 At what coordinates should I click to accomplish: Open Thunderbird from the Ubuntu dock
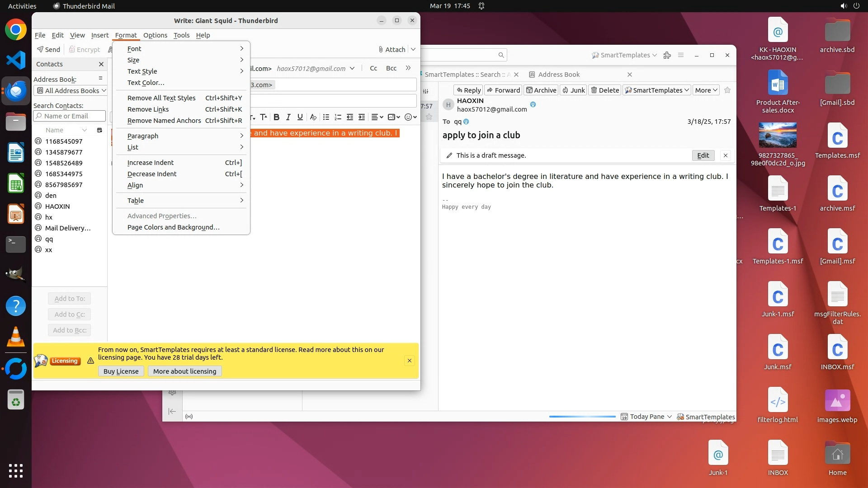[x=16, y=91]
